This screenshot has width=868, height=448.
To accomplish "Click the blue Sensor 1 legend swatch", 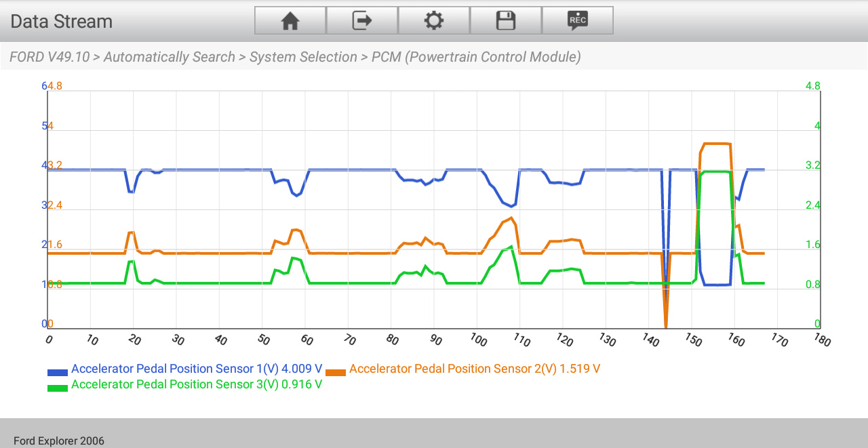I will coord(58,372).
